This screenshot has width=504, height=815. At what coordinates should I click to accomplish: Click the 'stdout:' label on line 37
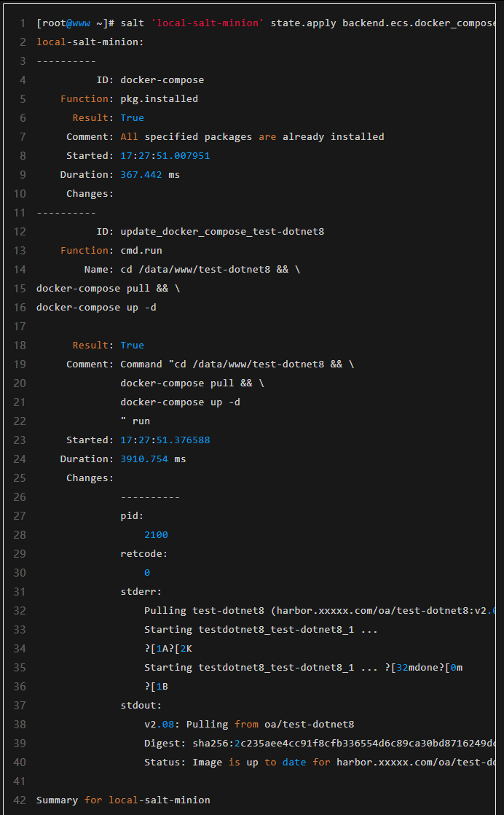point(141,706)
